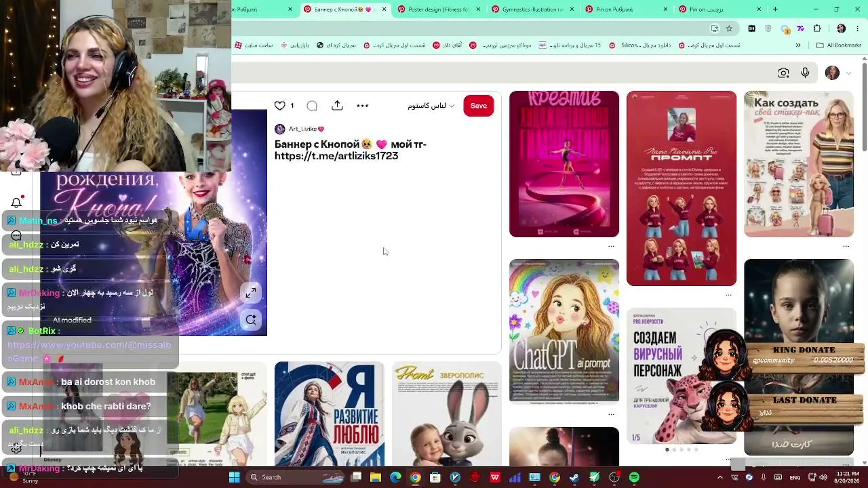Open WPS Office from the taskbar

(x=495, y=477)
